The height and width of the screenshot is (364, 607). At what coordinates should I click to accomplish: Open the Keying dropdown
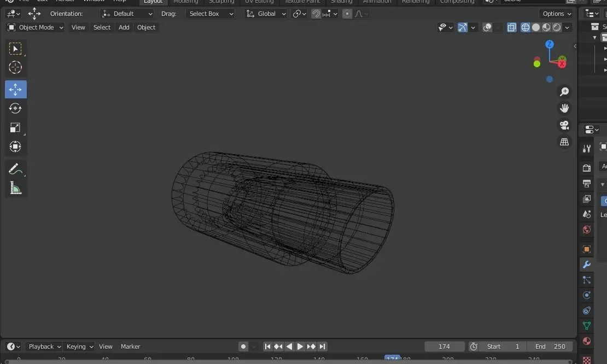point(79,347)
